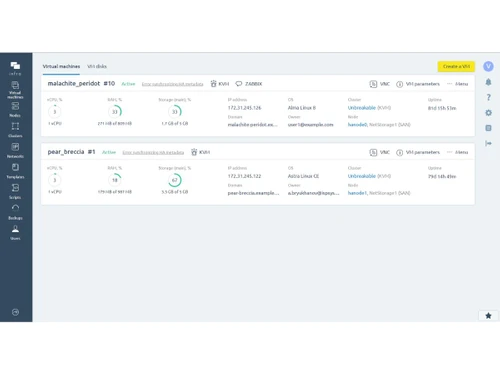This screenshot has width=500, height=375.
Task: Click owner user1@example.com
Action: click(x=310, y=125)
